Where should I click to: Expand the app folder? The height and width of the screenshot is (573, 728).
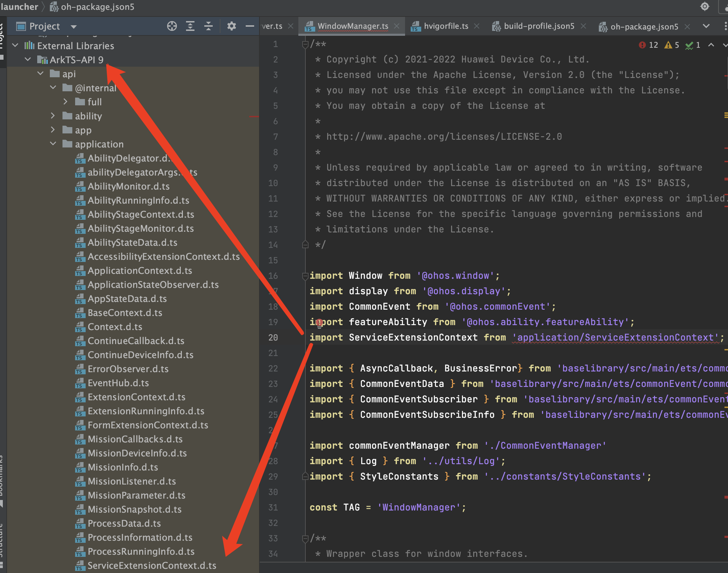pos(53,130)
